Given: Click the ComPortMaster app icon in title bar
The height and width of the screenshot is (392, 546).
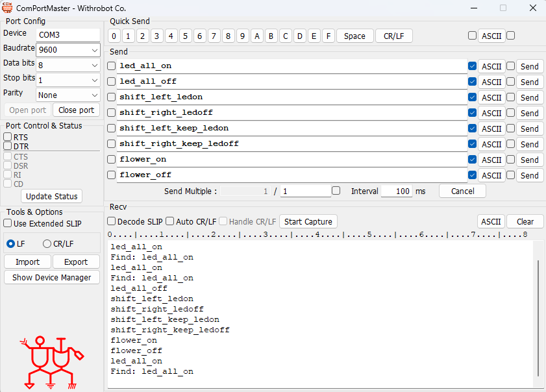Looking at the screenshot, I should point(7,8).
